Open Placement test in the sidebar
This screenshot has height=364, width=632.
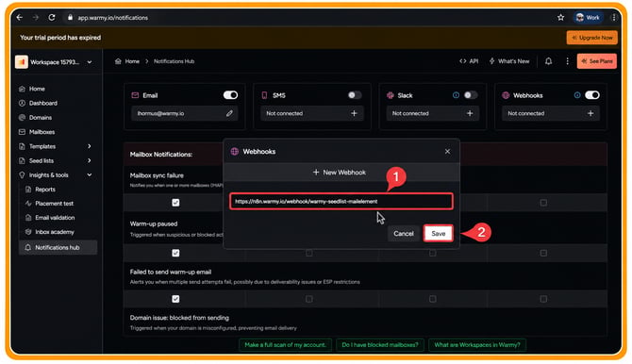coord(54,204)
